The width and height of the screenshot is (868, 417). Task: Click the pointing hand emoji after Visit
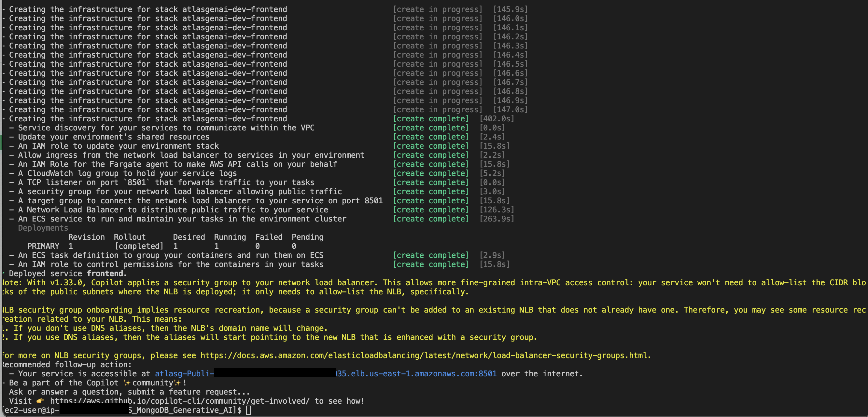tap(40, 401)
